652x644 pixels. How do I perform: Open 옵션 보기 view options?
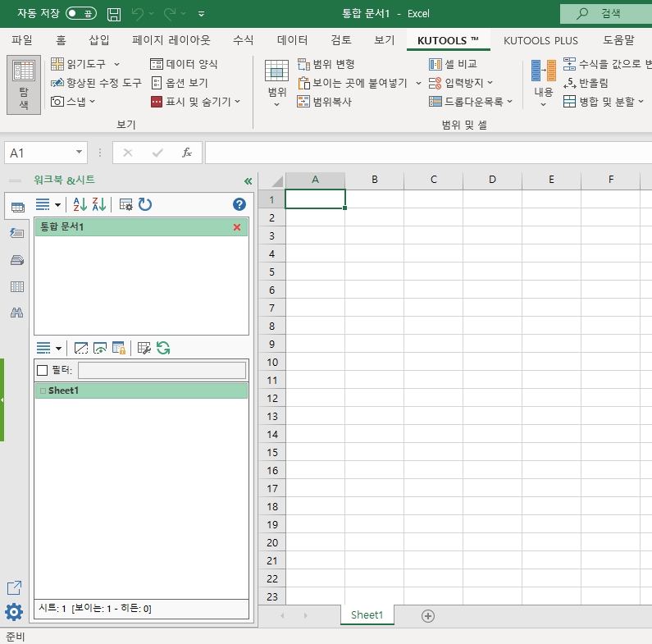click(180, 83)
